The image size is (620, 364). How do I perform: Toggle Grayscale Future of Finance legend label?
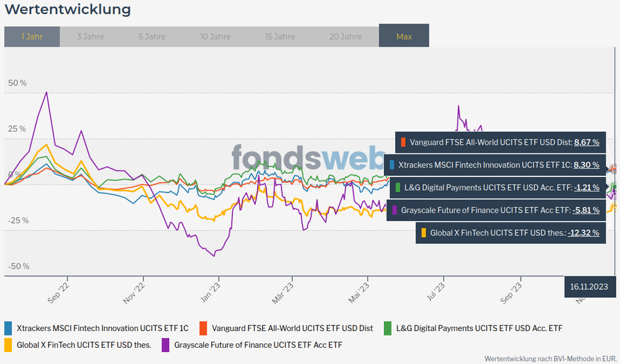(258, 345)
